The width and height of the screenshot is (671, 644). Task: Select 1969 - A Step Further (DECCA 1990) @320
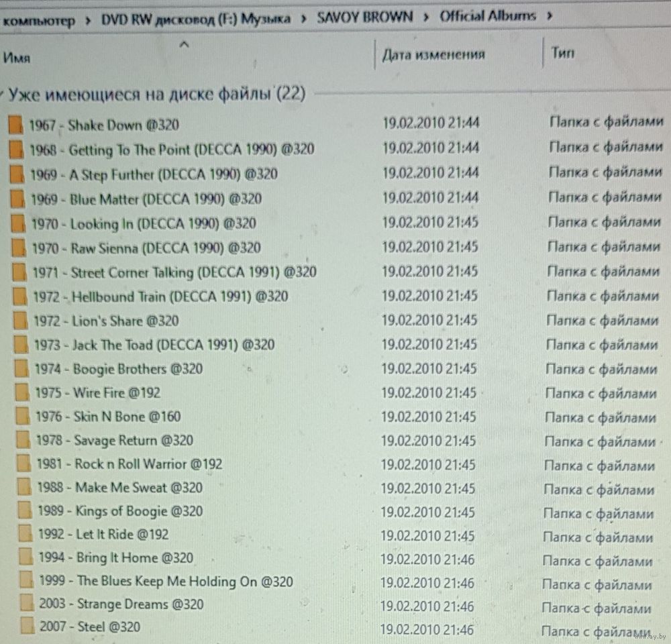[x=154, y=174]
